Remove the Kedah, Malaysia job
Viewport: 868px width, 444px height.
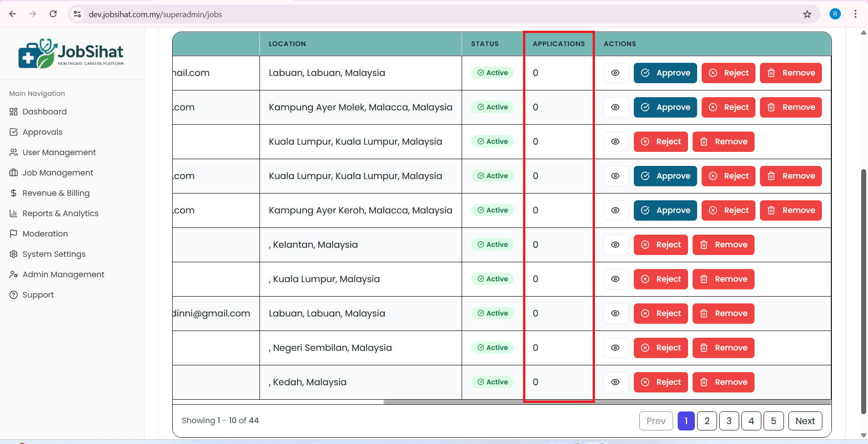[x=723, y=382]
